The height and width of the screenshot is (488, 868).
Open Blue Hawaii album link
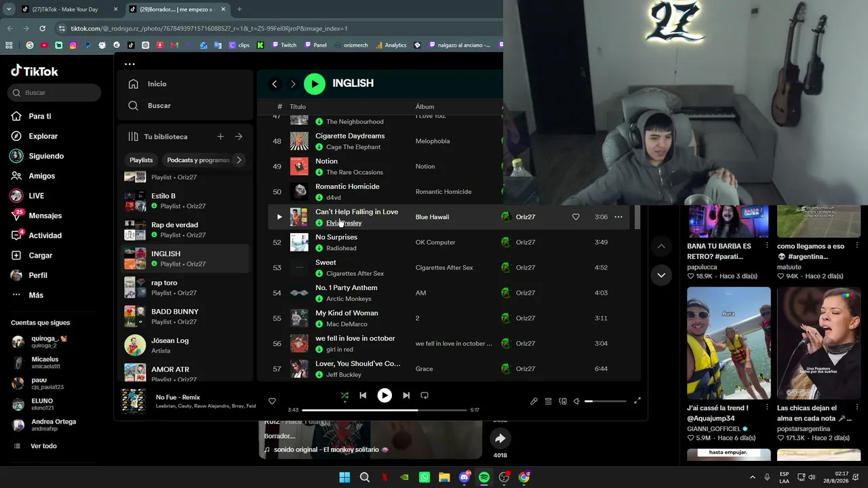[x=432, y=217]
